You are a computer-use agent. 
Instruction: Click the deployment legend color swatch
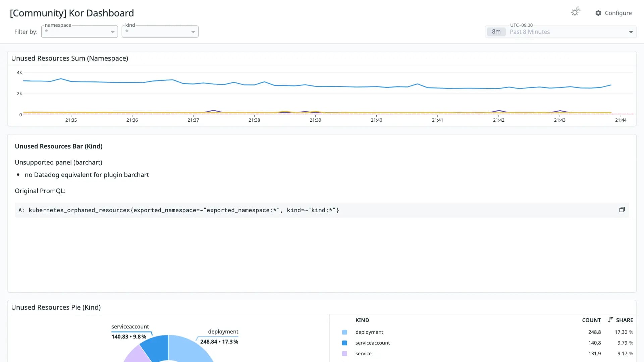tap(344, 332)
